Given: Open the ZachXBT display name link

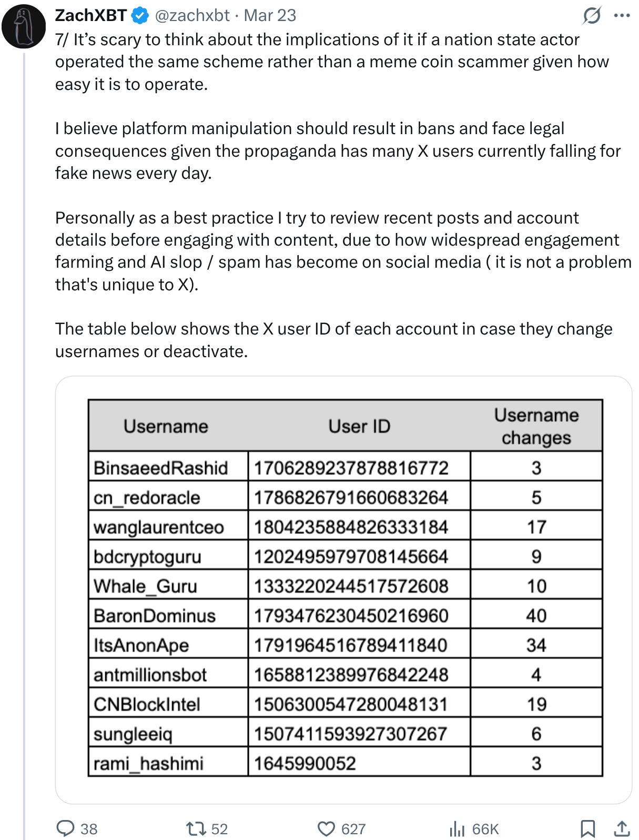Looking at the screenshot, I should tap(90, 16).
